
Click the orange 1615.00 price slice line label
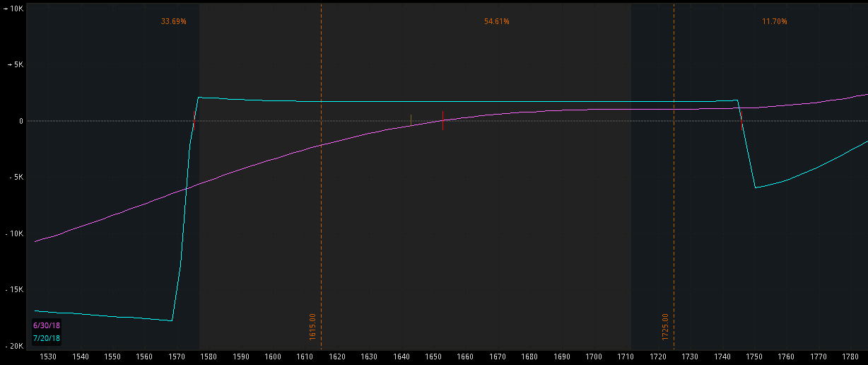point(312,327)
